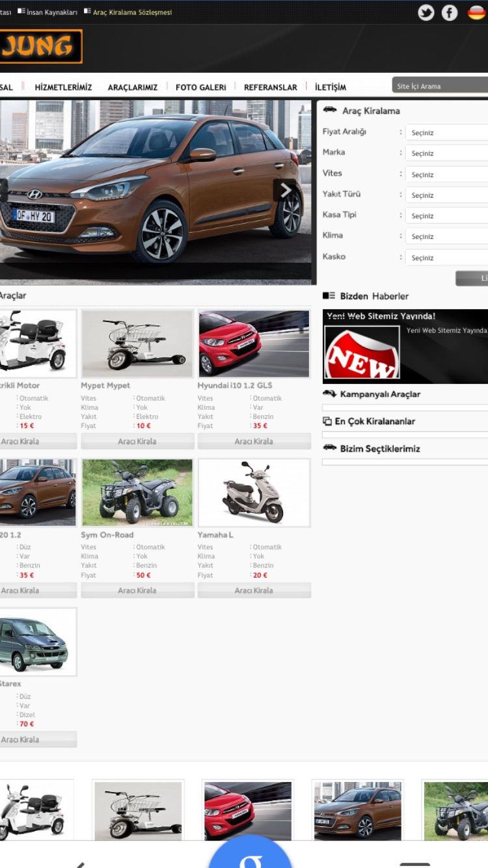The image size is (488, 868).
Task: Open the Yamaha L title link
Action: [215, 535]
